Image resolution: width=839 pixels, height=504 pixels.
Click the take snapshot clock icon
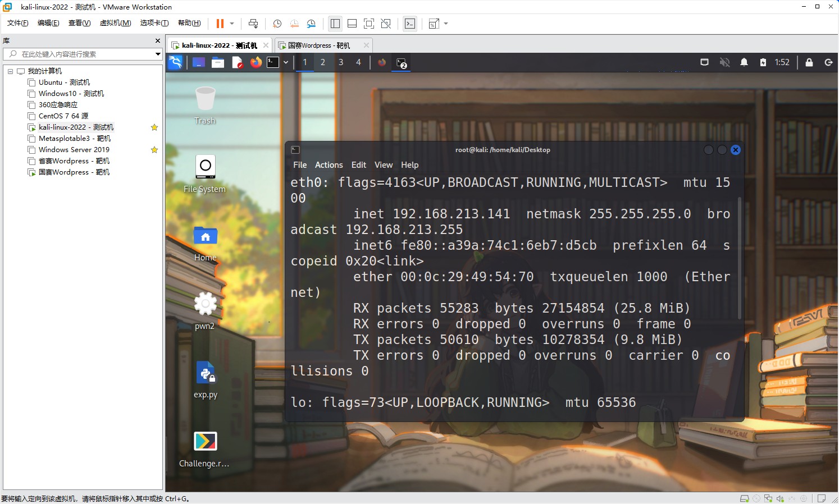point(277,24)
